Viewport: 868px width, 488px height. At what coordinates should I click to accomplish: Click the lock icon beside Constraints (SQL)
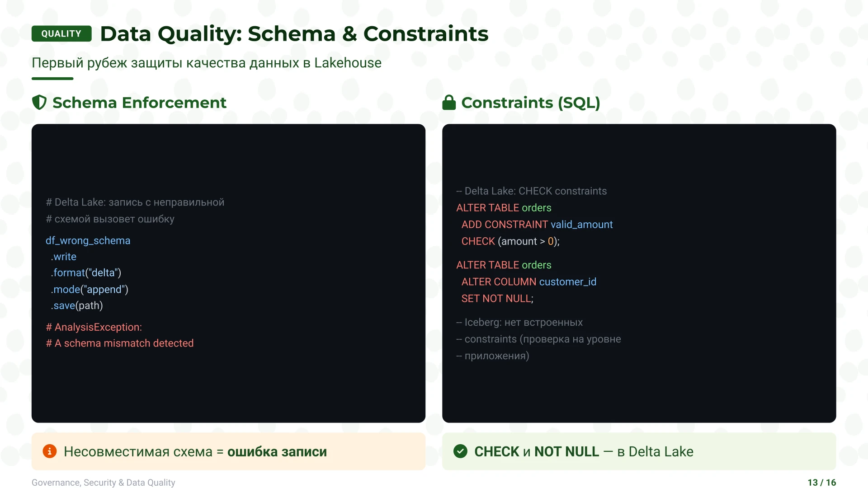tap(448, 103)
